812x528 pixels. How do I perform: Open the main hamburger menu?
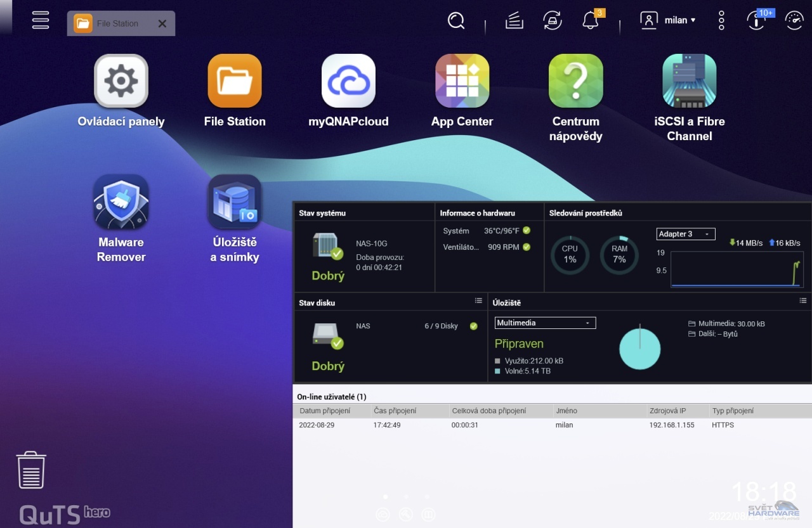click(x=41, y=20)
